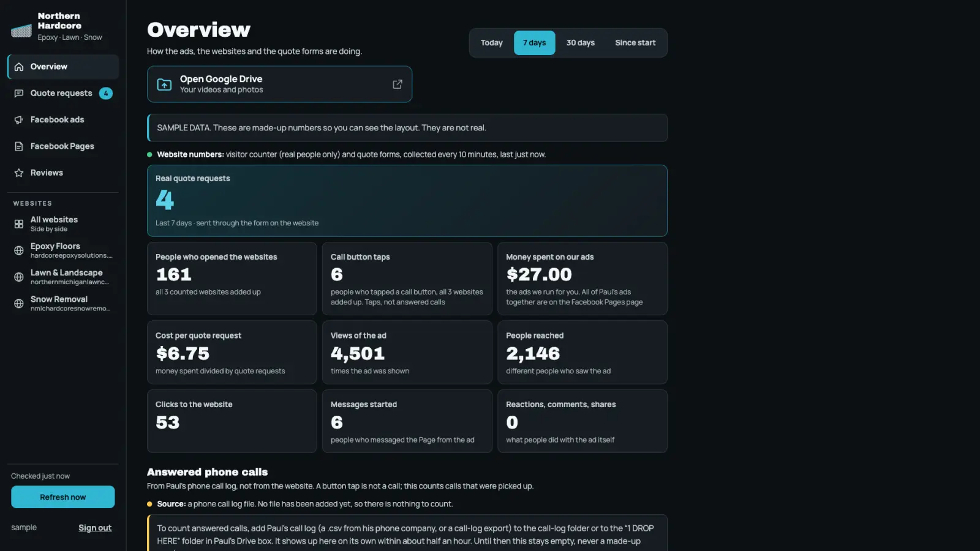Click the Messages started card
This screenshot has height=551, width=980.
click(x=407, y=421)
